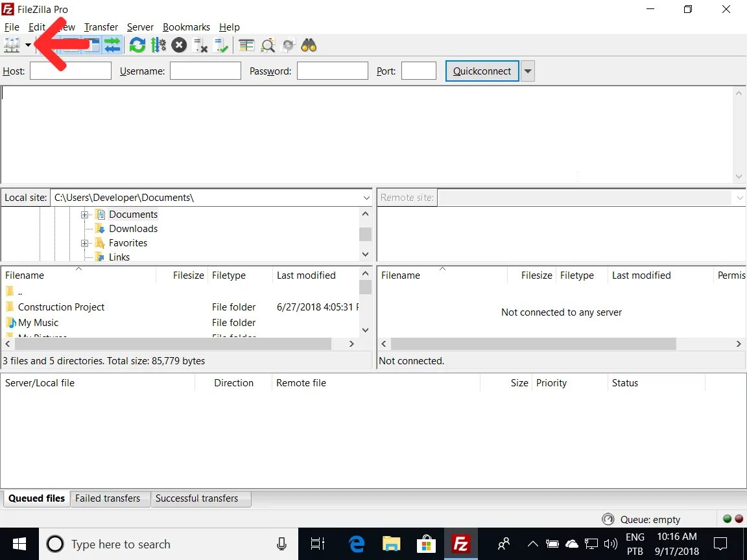The image size is (747, 560).
Task: Switch to the Successful transfers tab
Action: (x=200, y=498)
